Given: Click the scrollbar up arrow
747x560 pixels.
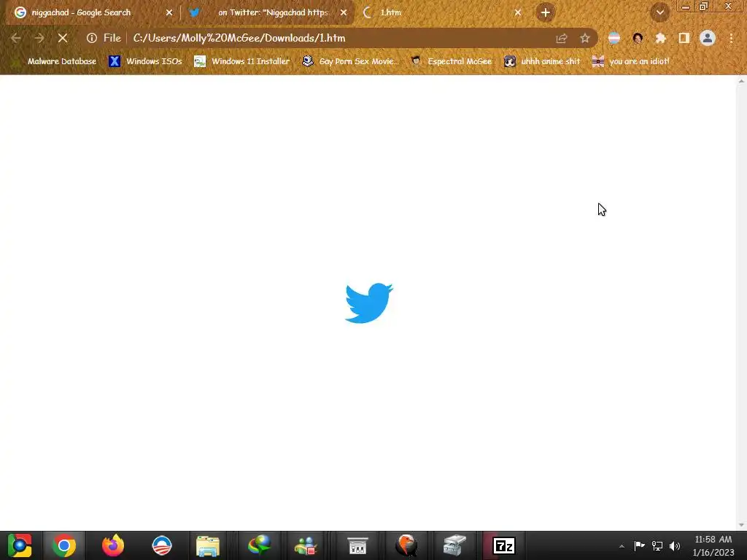Looking at the screenshot, I should tap(741, 81).
